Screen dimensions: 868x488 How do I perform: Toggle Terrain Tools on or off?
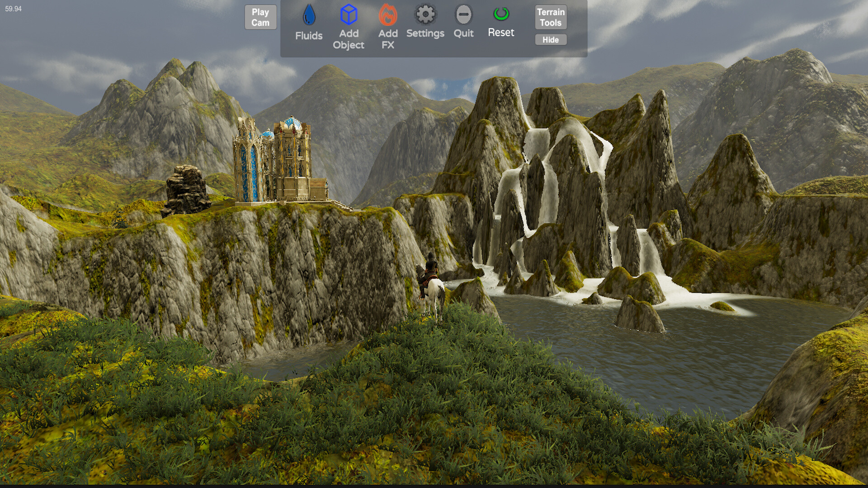(x=550, y=17)
